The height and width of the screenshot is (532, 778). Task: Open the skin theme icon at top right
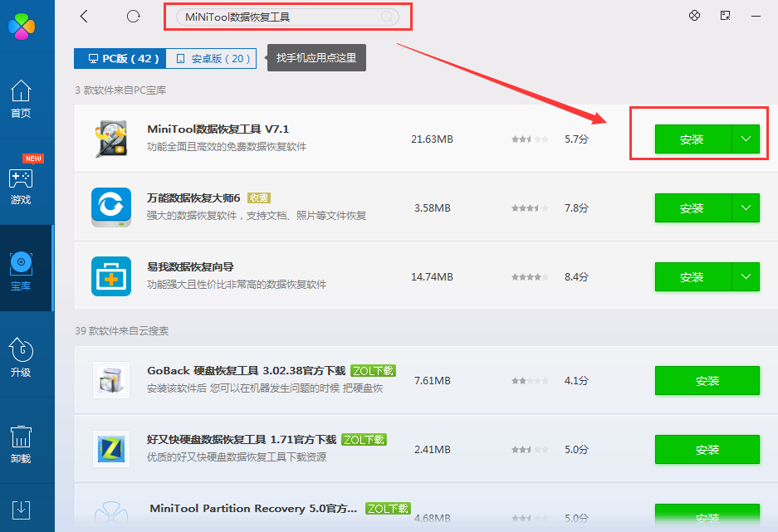(x=694, y=16)
